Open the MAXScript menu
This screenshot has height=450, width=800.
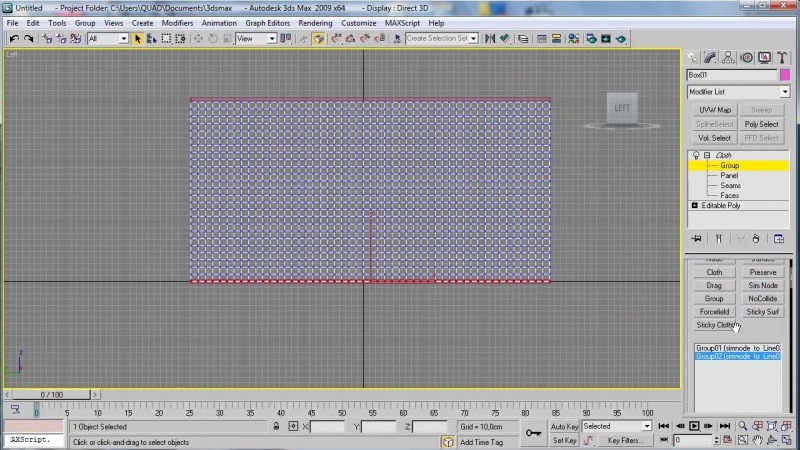pos(402,23)
